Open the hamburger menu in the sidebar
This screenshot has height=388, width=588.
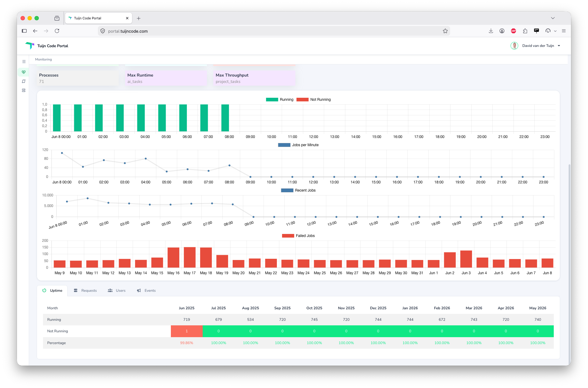click(24, 61)
